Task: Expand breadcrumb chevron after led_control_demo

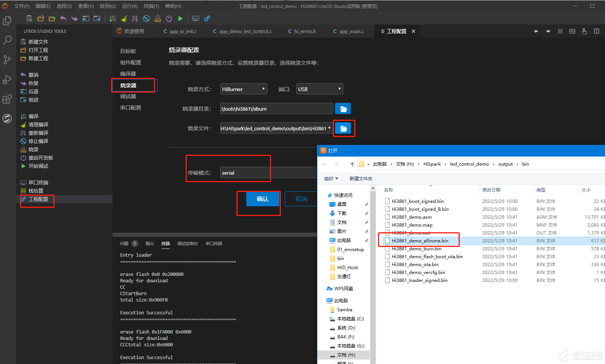Action: click(494, 164)
